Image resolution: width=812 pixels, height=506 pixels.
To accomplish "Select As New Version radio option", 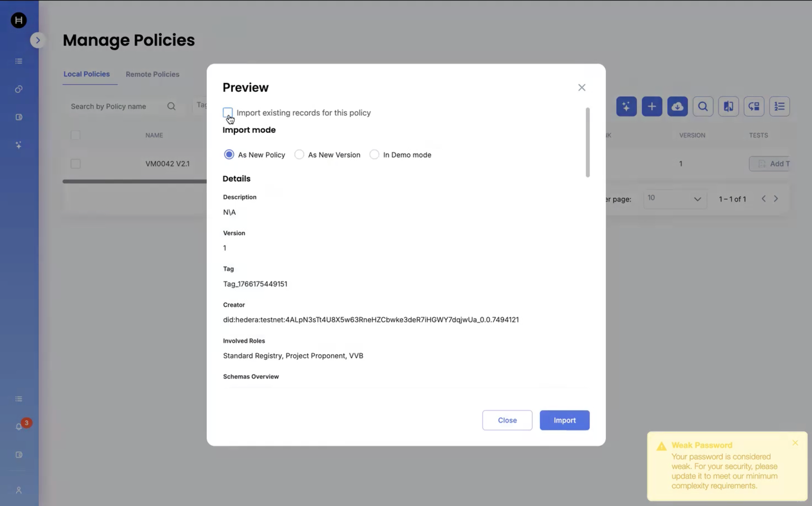I will pos(299,154).
